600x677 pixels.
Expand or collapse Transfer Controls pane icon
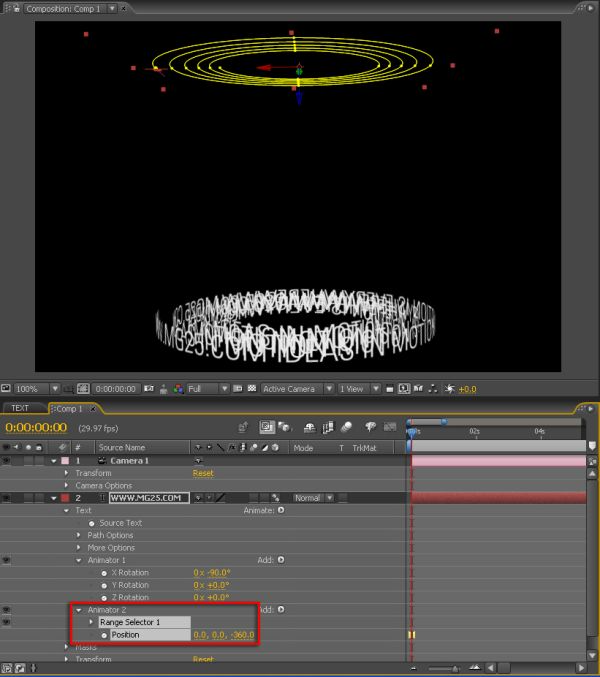click(x=21, y=669)
